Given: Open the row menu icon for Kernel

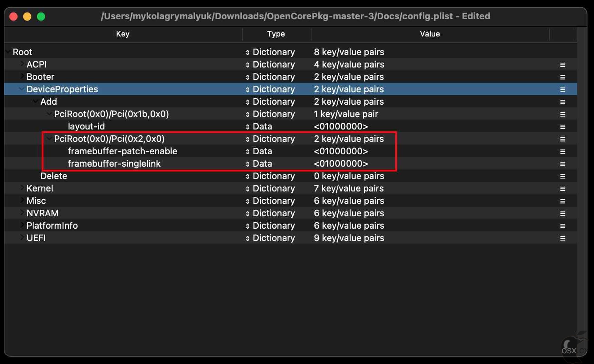Looking at the screenshot, I should click(x=562, y=189).
